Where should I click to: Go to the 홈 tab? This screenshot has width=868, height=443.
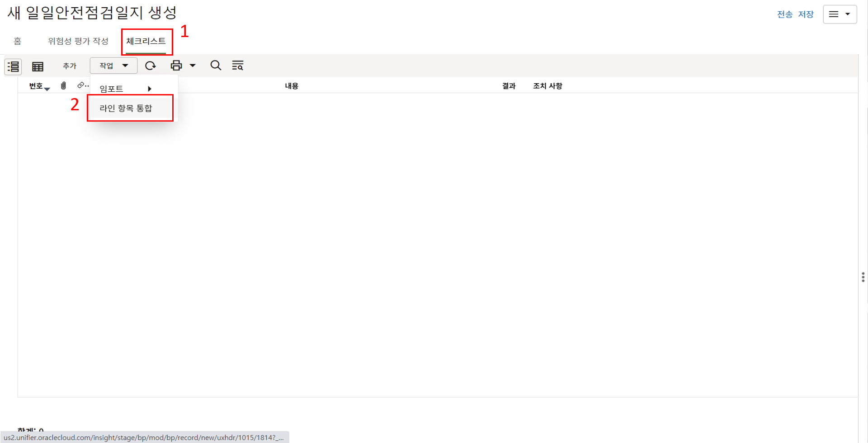click(18, 41)
